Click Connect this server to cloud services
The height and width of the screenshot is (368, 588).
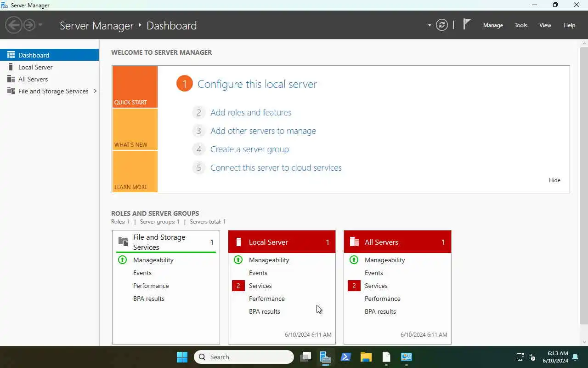(x=276, y=167)
